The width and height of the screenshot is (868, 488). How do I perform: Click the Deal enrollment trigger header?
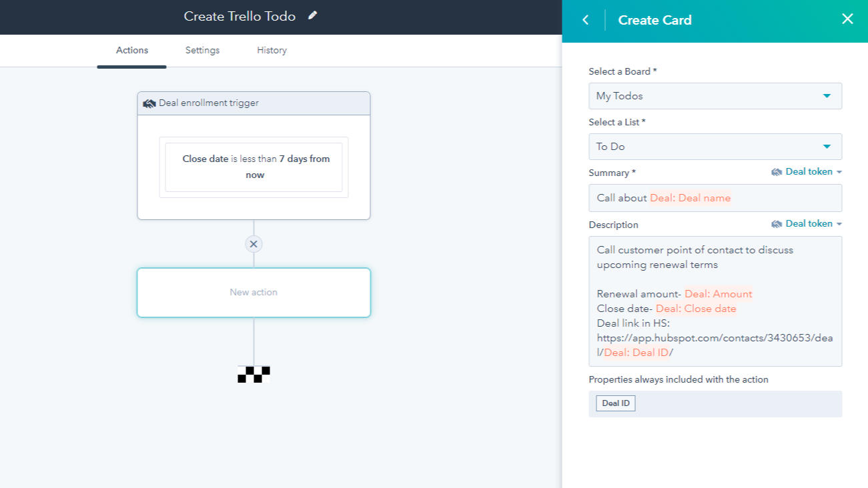pos(254,103)
